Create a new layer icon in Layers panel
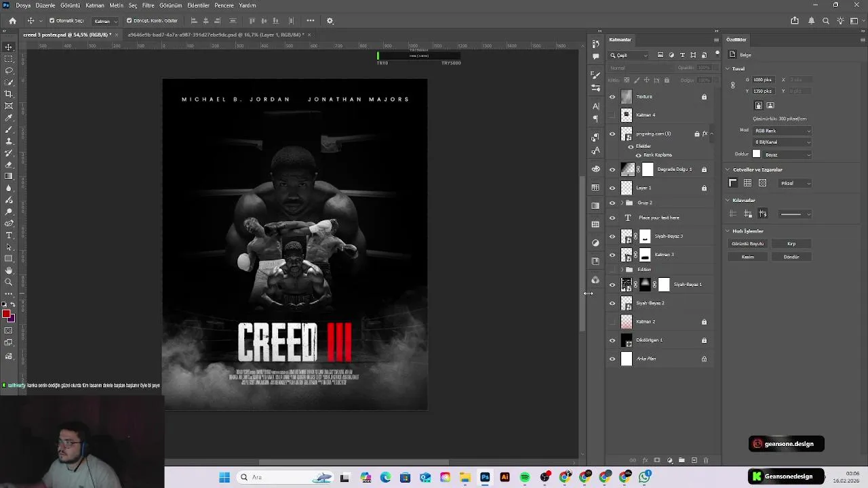Viewport: 868px width, 488px height. pos(694,460)
